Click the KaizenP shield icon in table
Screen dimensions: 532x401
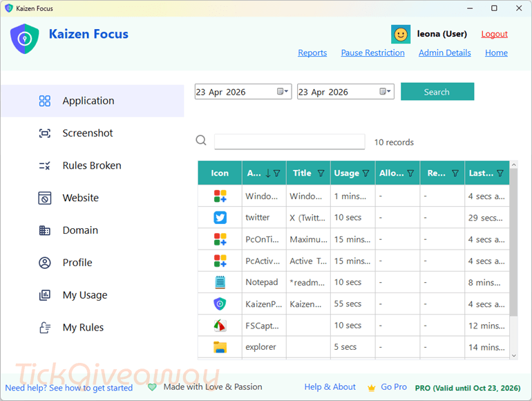220,304
